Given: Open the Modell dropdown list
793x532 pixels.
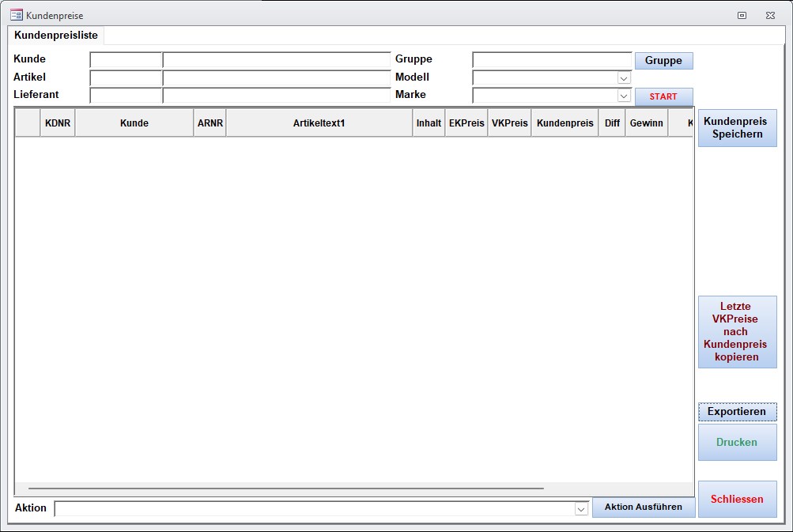Looking at the screenshot, I should (624, 78).
